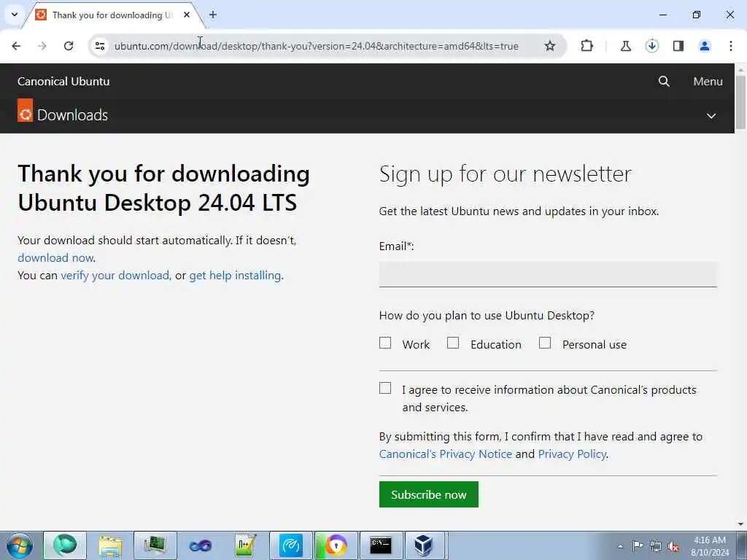Open the blue radar taskbar icon

pos(290,545)
